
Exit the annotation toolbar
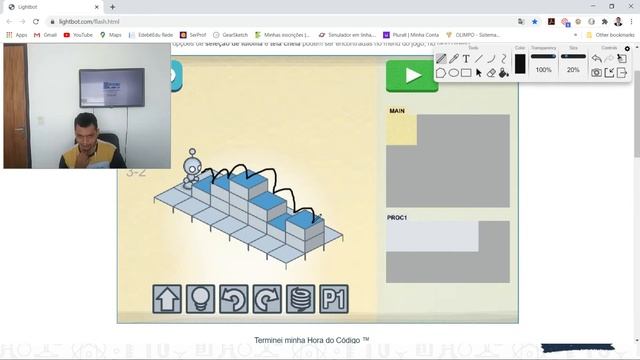click(x=622, y=73)
